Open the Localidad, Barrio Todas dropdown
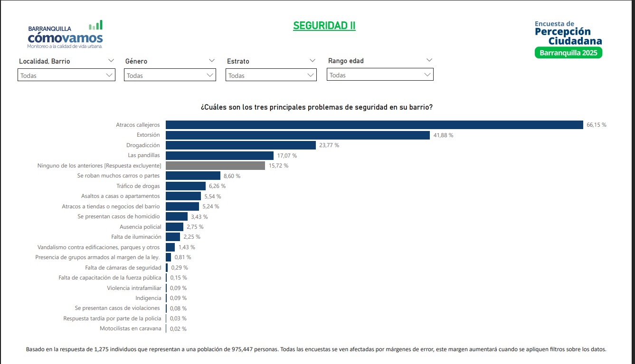The height and width of the screenshot is (364, 635). (x=66, y=75)
